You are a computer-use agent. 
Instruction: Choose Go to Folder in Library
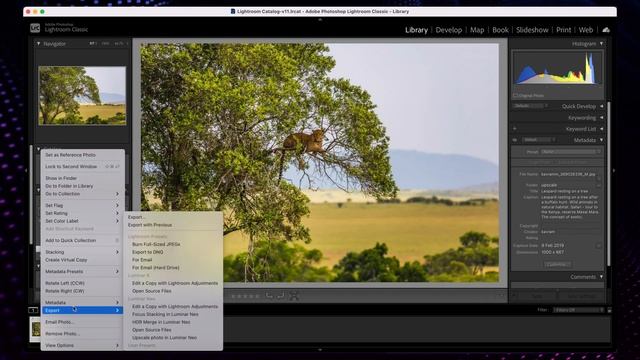tap(82, 186)
